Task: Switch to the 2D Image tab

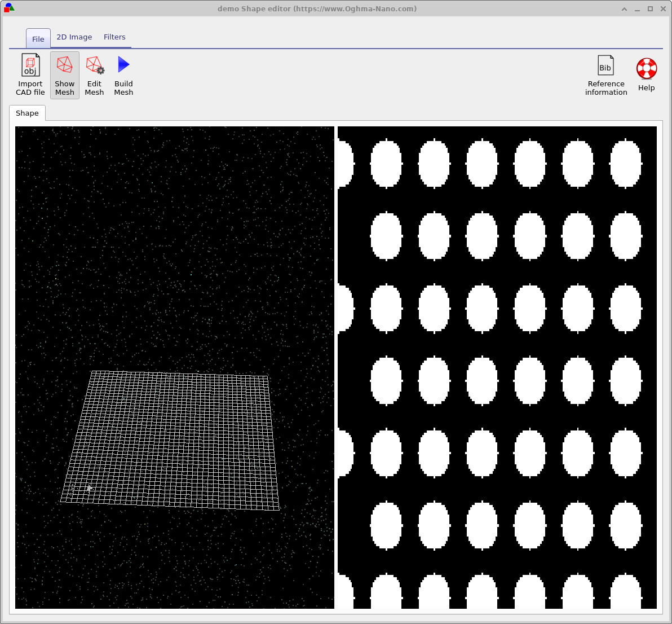Action: pos(74,37)
